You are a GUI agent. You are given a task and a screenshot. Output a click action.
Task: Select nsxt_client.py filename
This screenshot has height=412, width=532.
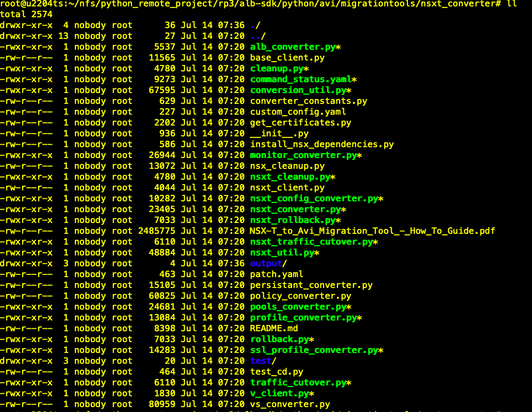click(287, 188)
